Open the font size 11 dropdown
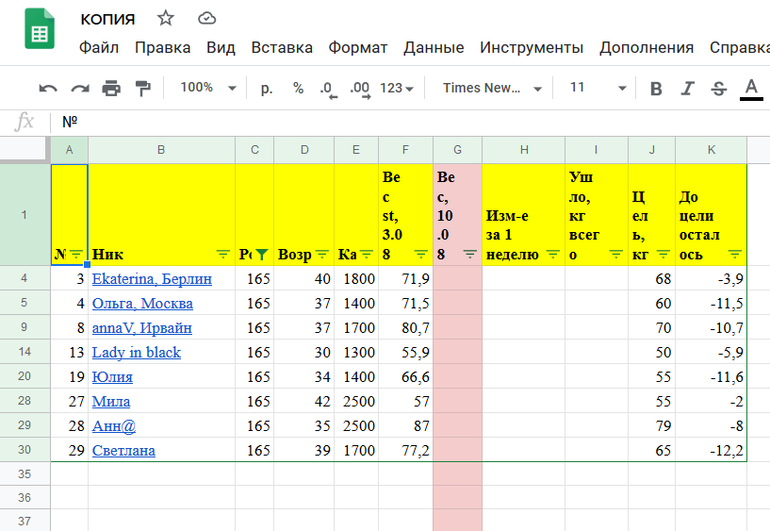Image resolution: width=770 pixels, height=531 pixels. [x=598, y=88]
